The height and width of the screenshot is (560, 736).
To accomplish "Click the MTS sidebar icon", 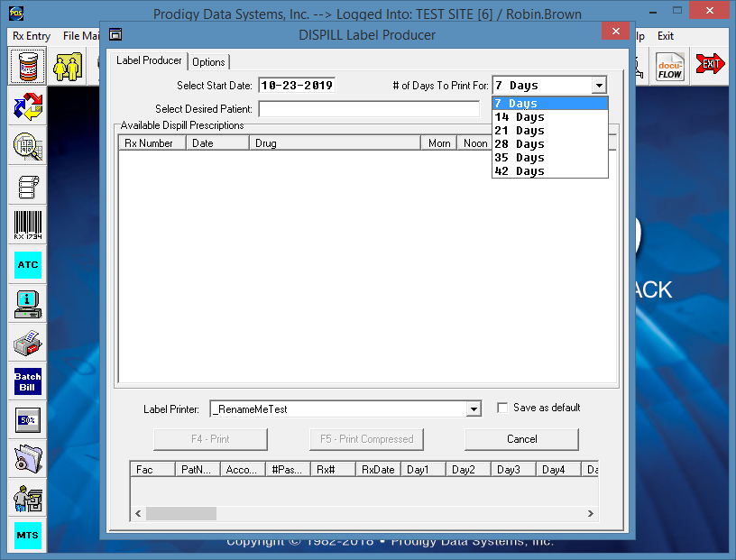I will point(28,536).
